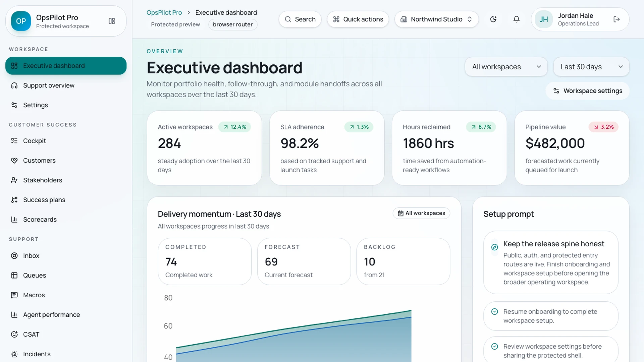Click the calendar icon in All workspaces chip
Viewport: 644px width, 362px height.
coord(400,213)
